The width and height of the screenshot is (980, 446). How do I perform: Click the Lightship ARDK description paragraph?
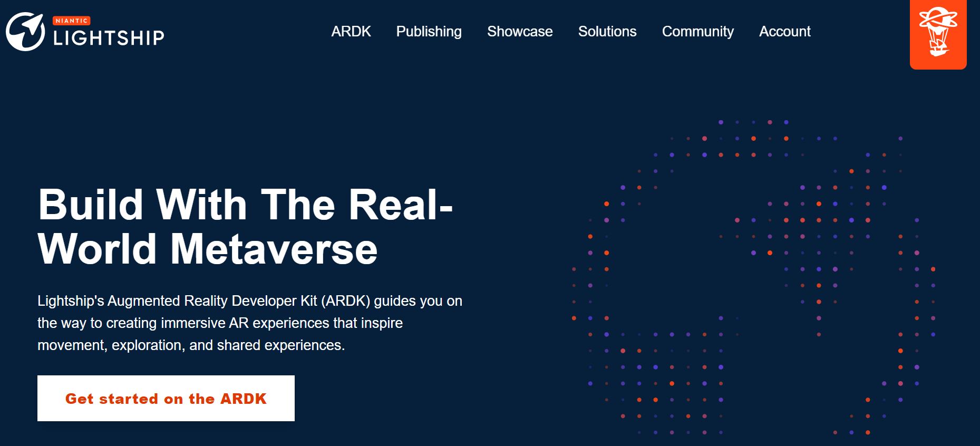[x=250, y=323]
